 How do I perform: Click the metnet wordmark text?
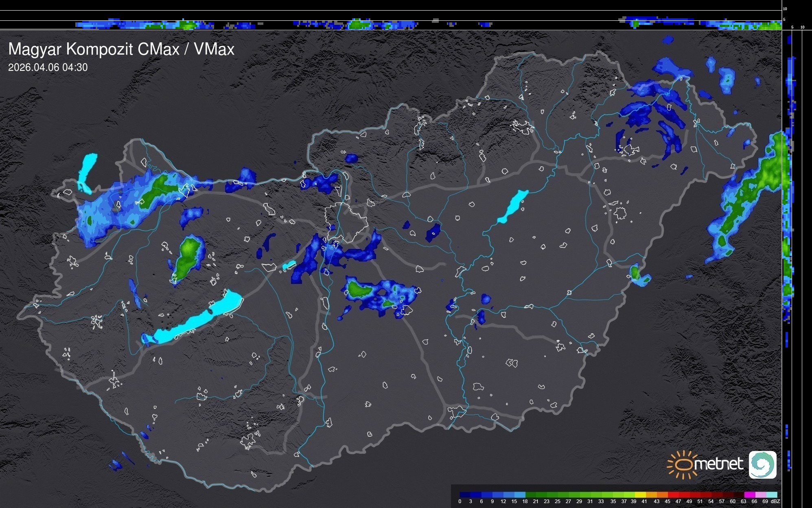pos(718,464)
